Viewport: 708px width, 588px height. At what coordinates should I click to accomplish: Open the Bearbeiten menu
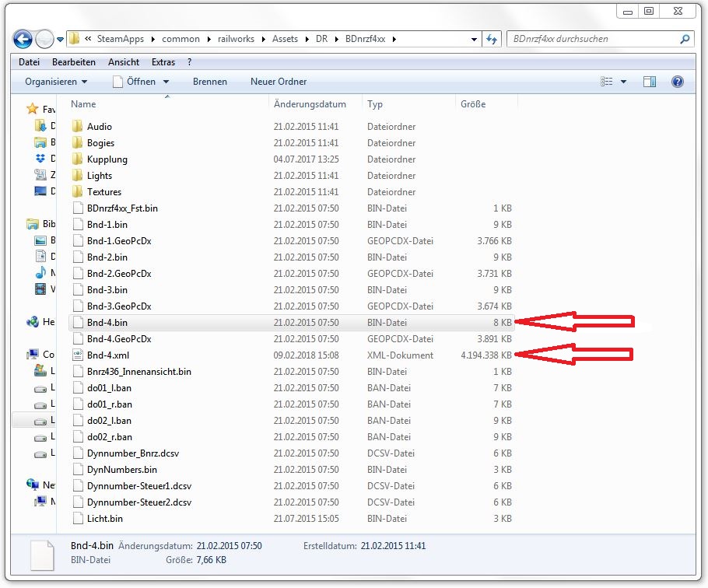pyautogui.click(x=74, y=61)
